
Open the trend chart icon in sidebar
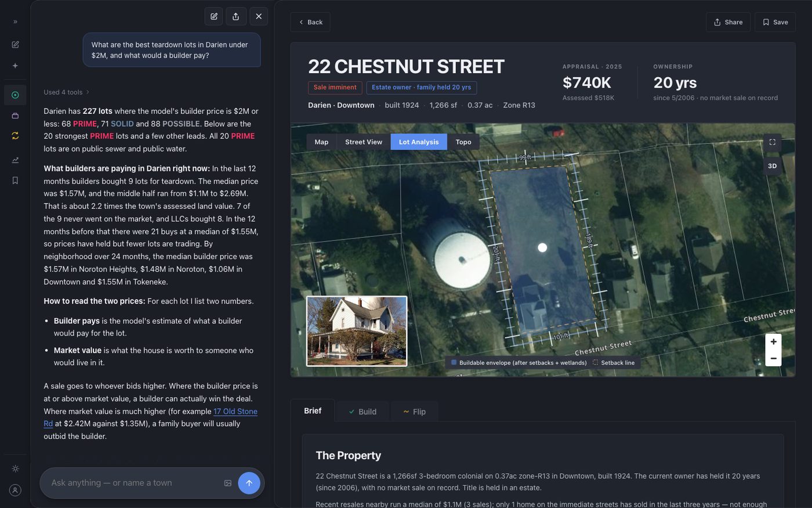click(15, 160)
